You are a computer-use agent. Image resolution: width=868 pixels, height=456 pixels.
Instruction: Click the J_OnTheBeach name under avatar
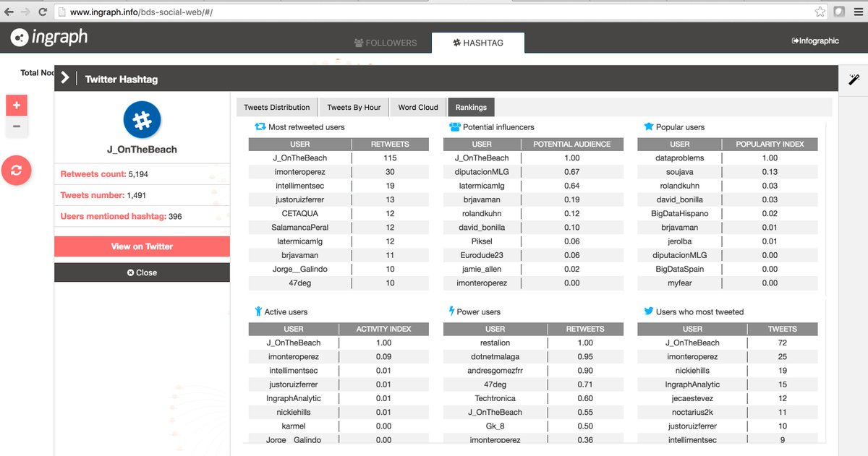click(x=142, y=150)
